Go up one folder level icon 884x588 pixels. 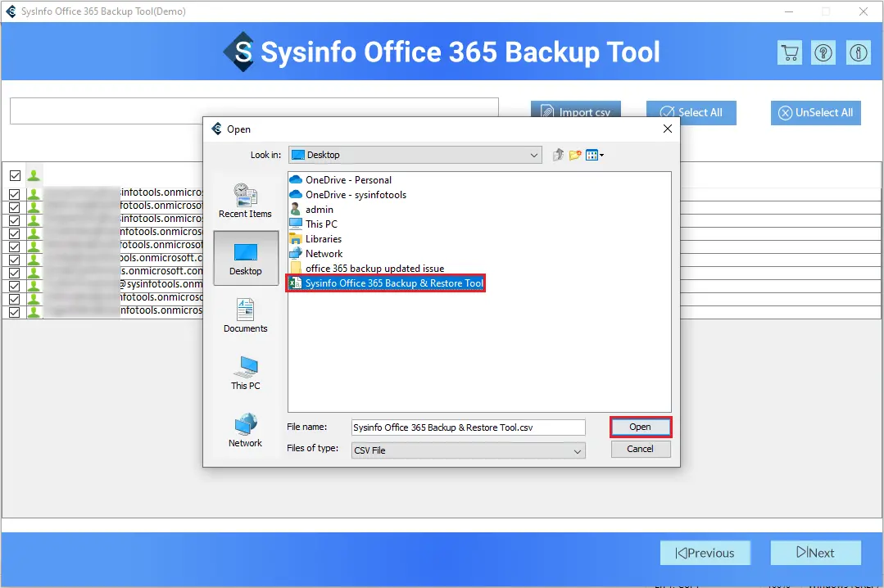pos(558,155)
